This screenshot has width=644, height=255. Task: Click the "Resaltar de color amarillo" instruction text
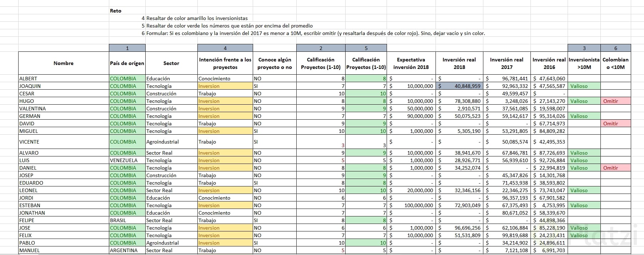tap(197, 18)
